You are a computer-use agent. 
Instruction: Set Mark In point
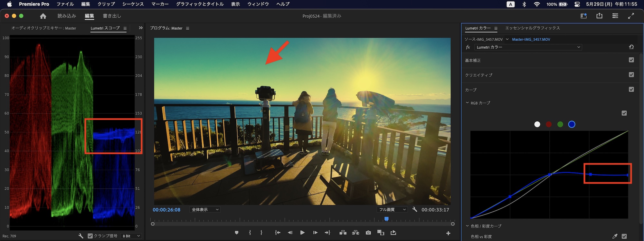[x=250, y=233]
